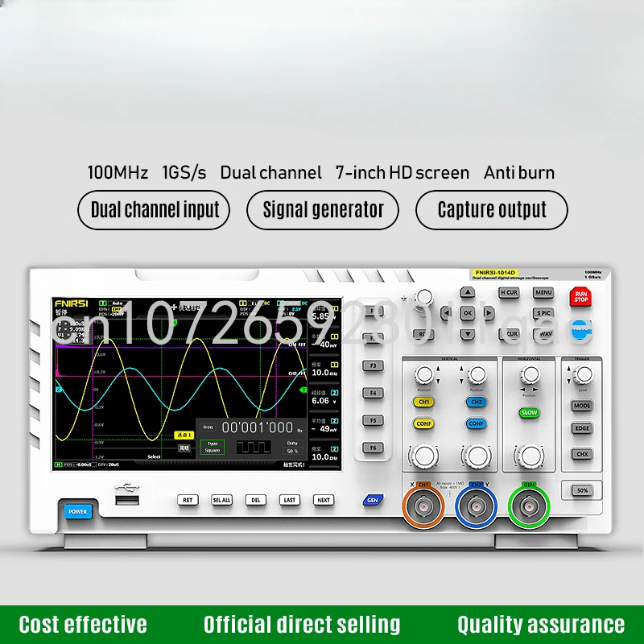Click the large CH1 scale knob
Image resolution: width=644 pixels, height=644 pixels.
tap(424, 456)
